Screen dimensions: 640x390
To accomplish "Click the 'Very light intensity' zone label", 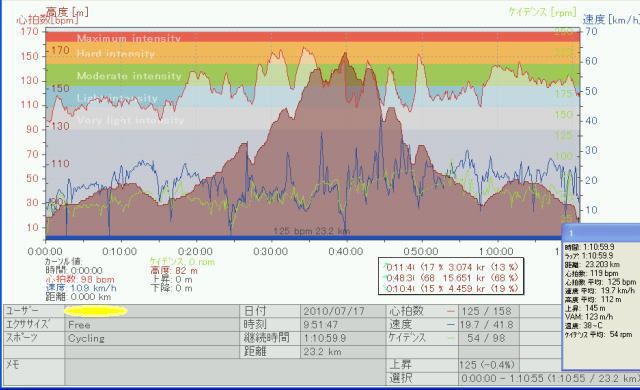I will point(131,120).
